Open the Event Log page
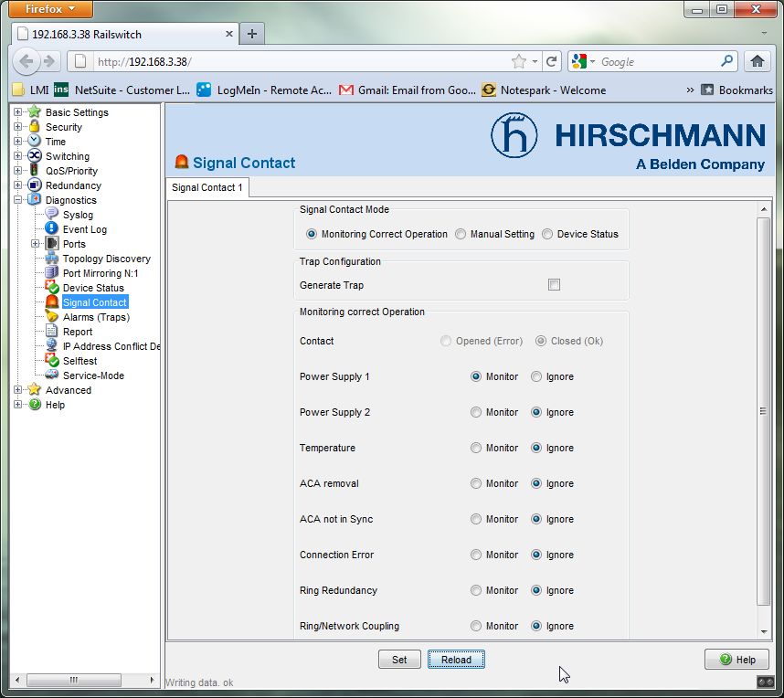This screenshot has width=784, height=698. [84, 229]
